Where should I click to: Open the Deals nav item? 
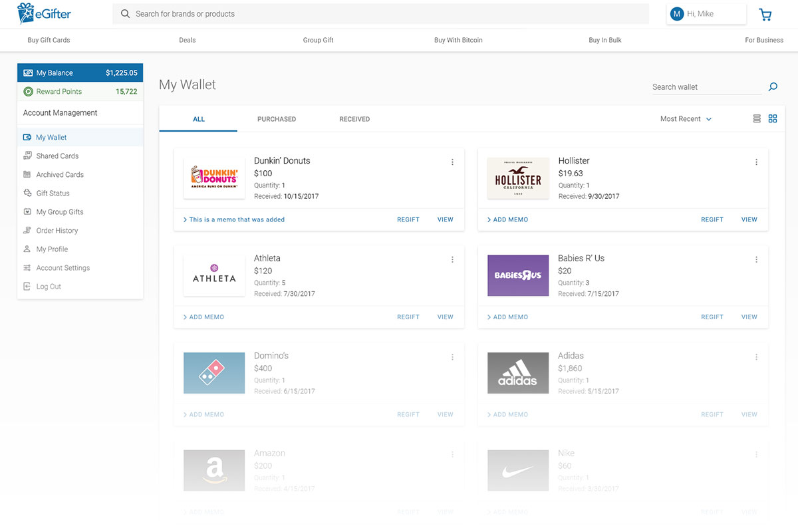click(188, 40)
